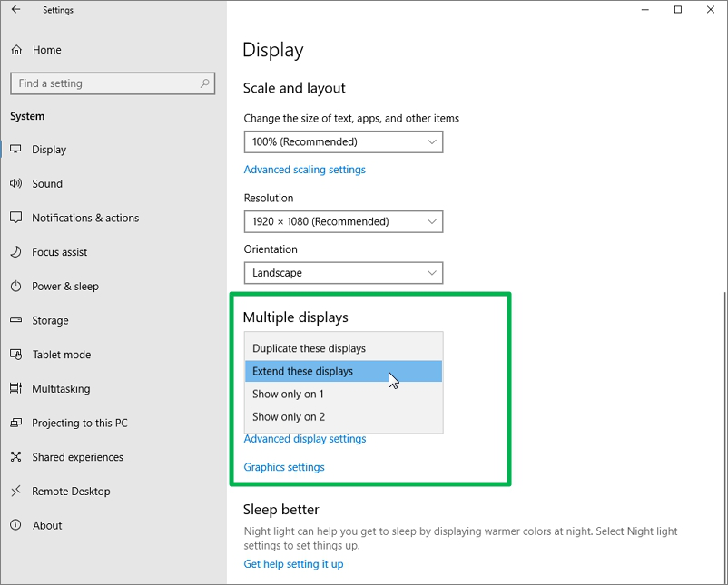Click the Sound speaker icon
This screenshot has height=585, width=728.
[x=15, y=183]
